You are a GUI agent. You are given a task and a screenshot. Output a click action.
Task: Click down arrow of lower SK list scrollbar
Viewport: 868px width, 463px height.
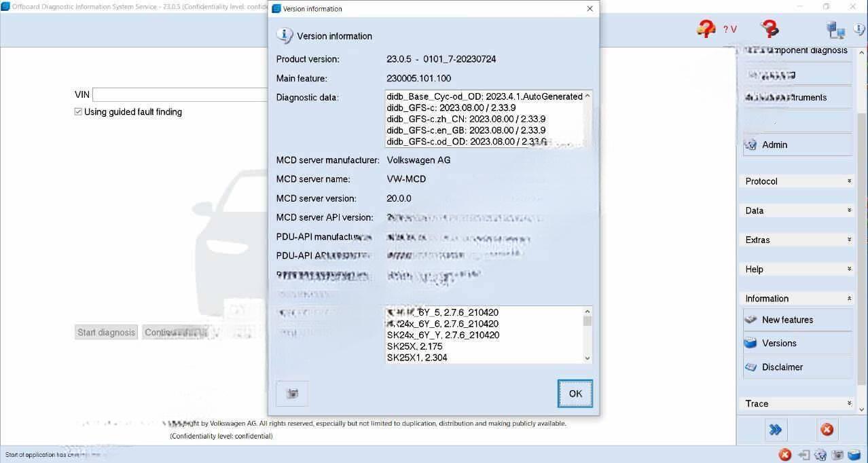point(587,358)
